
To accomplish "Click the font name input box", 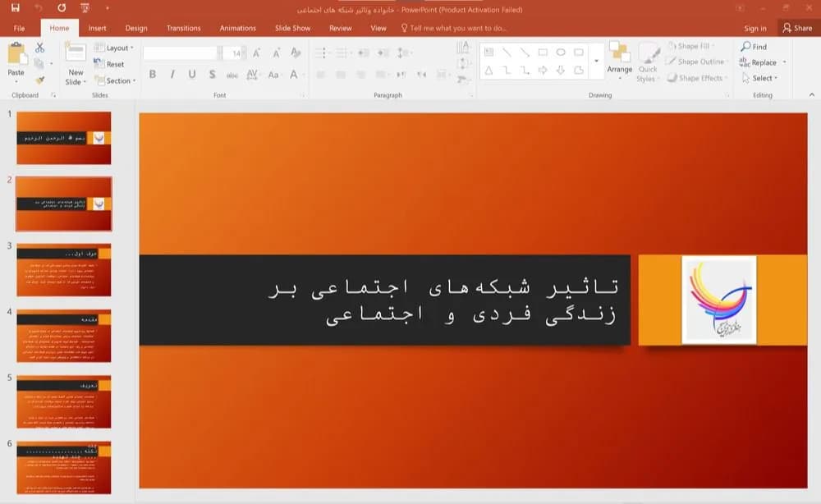I will 180,53.
